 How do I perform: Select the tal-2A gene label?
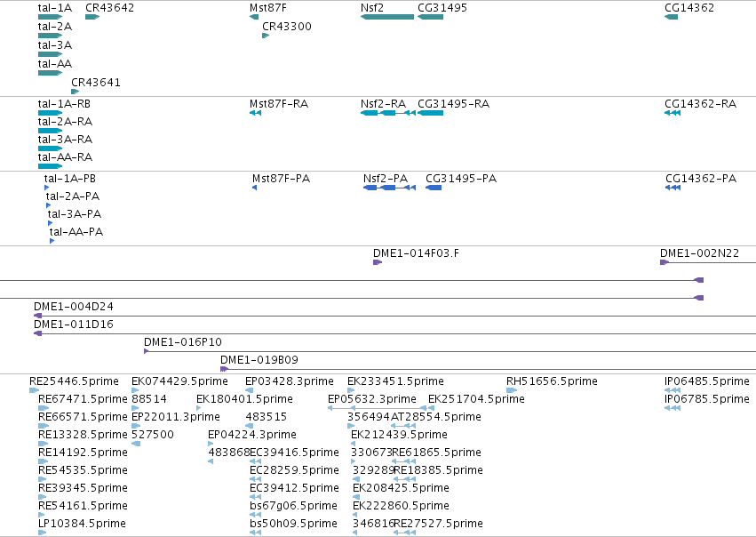tap(55, 27)
